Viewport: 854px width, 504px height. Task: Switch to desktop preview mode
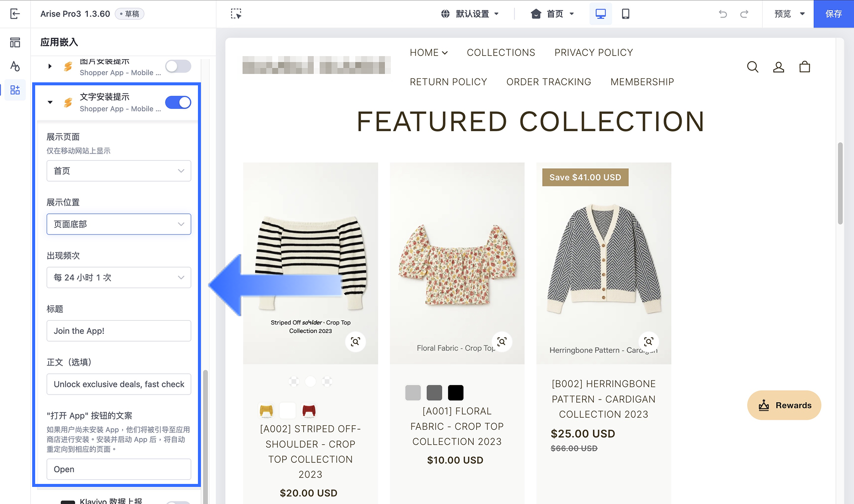pos(600,14)
